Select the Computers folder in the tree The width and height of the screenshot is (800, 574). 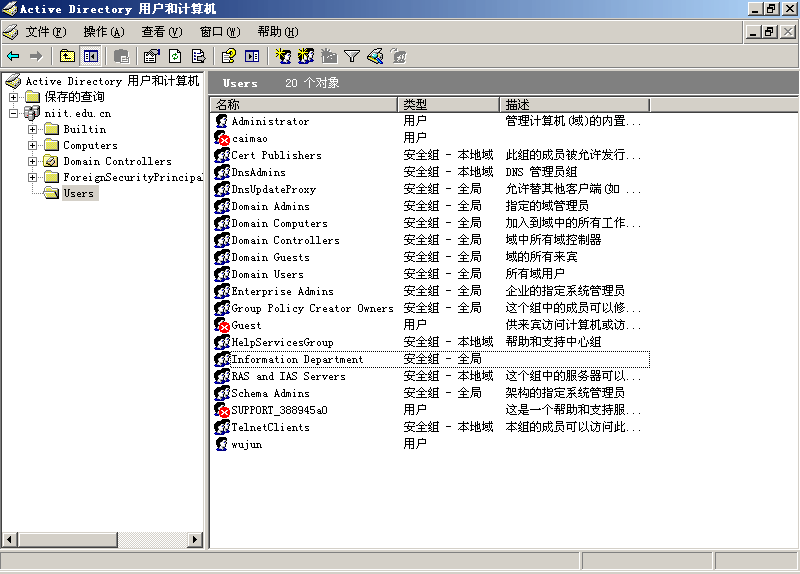90,145
